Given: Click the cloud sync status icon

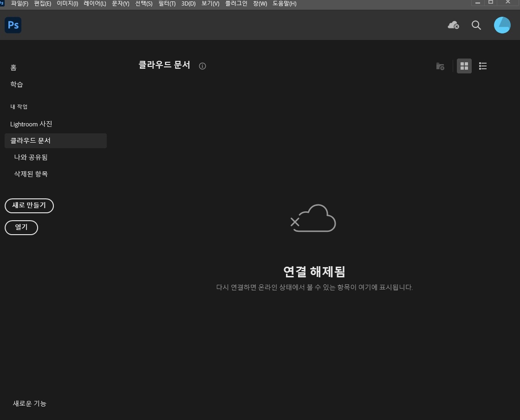Looking at the screenshot, I should [x=453, y=25].
